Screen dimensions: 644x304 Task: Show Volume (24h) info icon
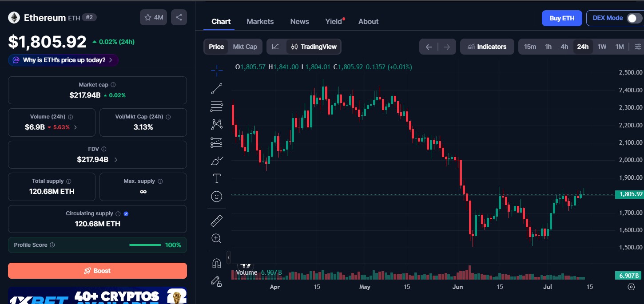pyautogui.click(x=71, y=117)
